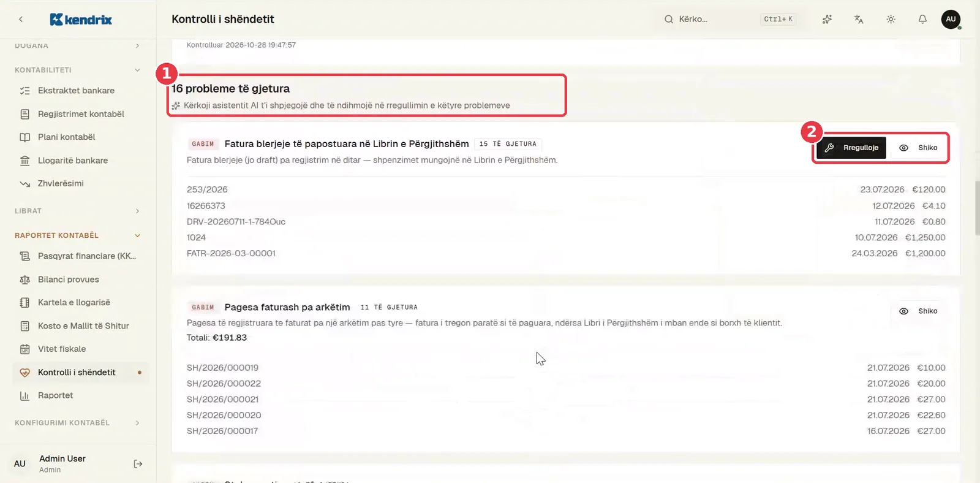This screenshot has height=483, width=980.
Task: Click the logout icon beside Admin User
Action: [x=138, y=464]
